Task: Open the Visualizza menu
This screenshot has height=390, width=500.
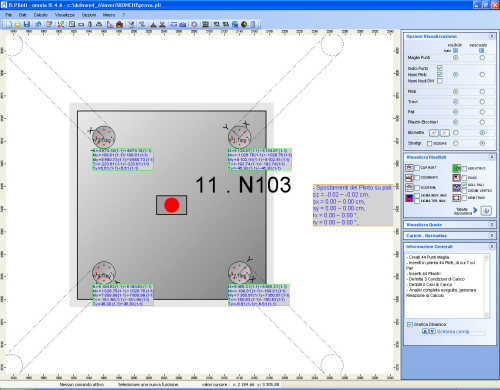Action: [65, 15]
